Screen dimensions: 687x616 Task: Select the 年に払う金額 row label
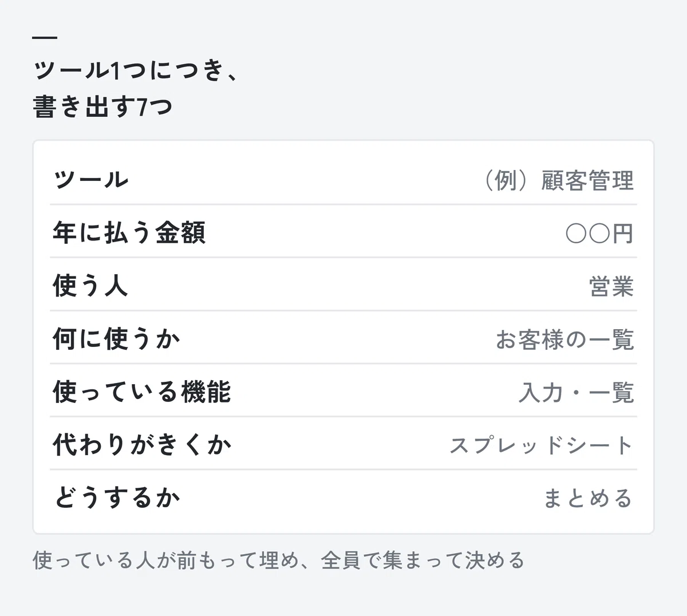point(129,232)
